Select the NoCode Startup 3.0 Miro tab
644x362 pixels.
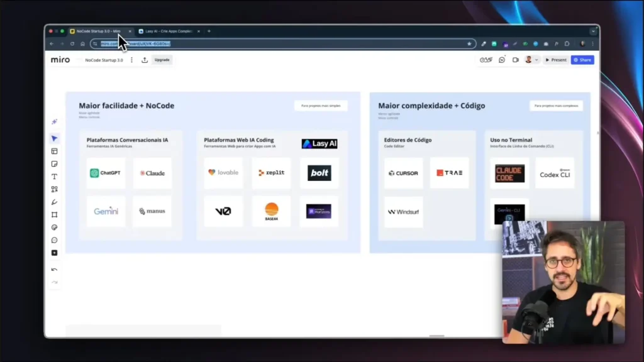pos(99,30)
